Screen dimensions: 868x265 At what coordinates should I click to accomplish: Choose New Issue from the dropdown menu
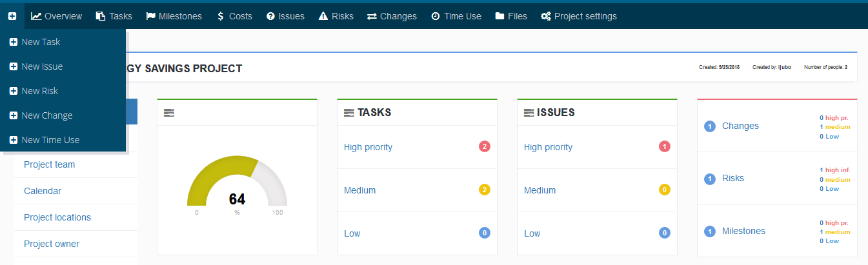click(x=42, y=66)
